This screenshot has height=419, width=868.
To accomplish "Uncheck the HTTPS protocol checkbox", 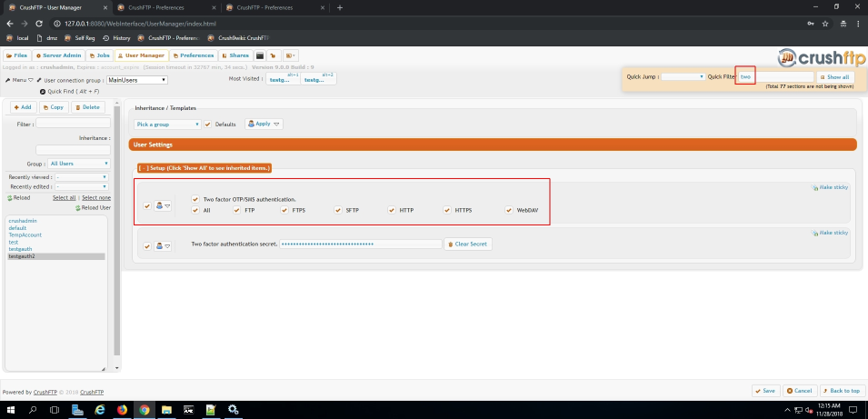I will [x=447, y=210].
